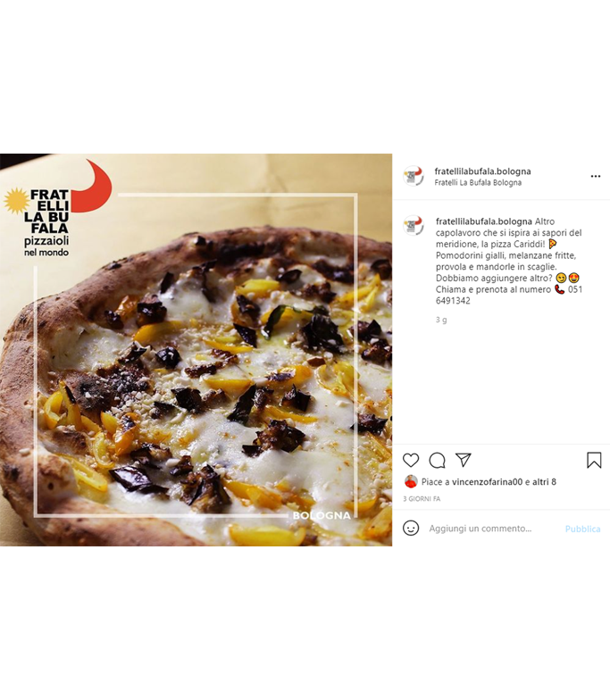Open fratellilabufala.bologna username in caption
This screenshot has width=610, height=700.
(x=484, y=221)
